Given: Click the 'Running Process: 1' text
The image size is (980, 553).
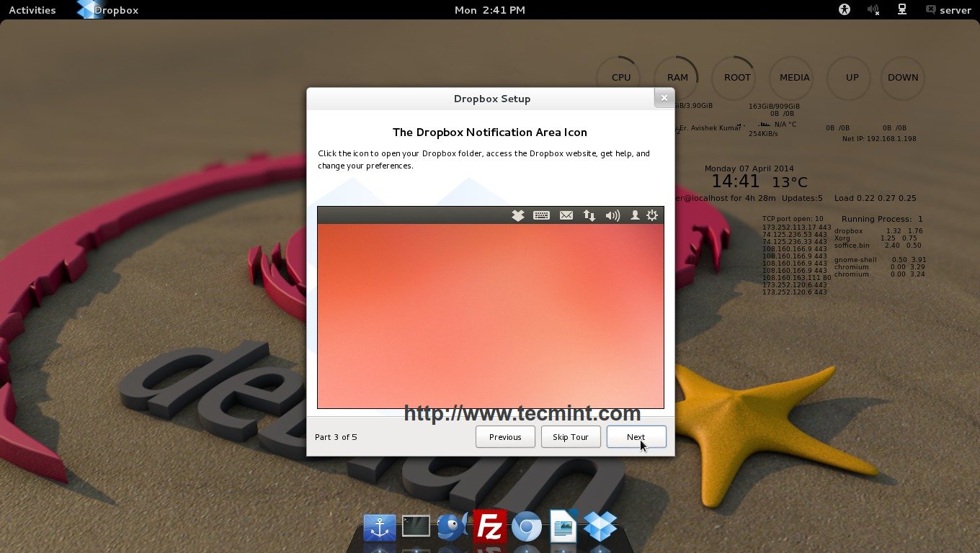Looking at the screenshot, I should 882,219.
